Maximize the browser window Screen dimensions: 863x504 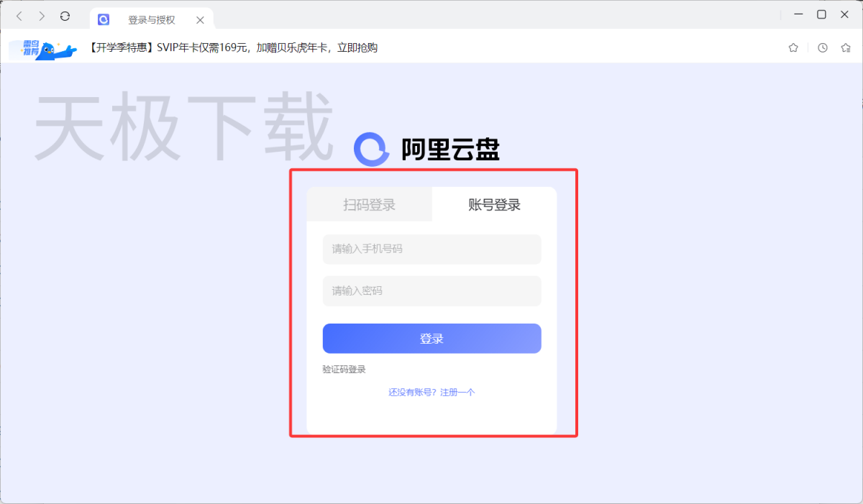click(821, 14)
